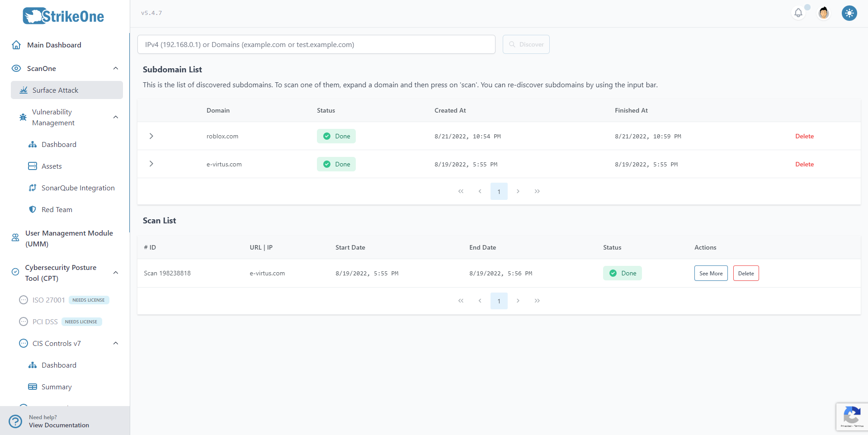
Task: Open the user avatar profile menu
Action: tap(824, 13)
